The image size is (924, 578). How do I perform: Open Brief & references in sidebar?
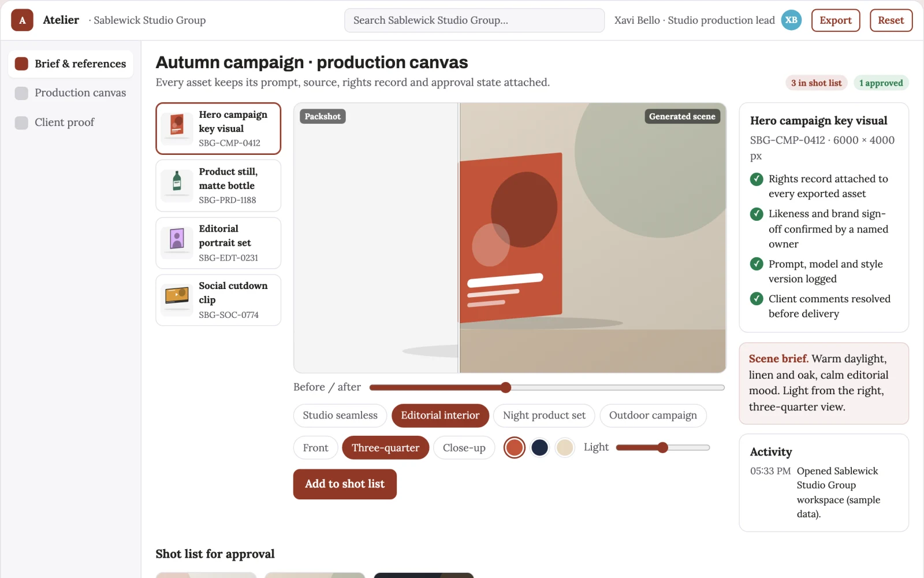(71, 64)
